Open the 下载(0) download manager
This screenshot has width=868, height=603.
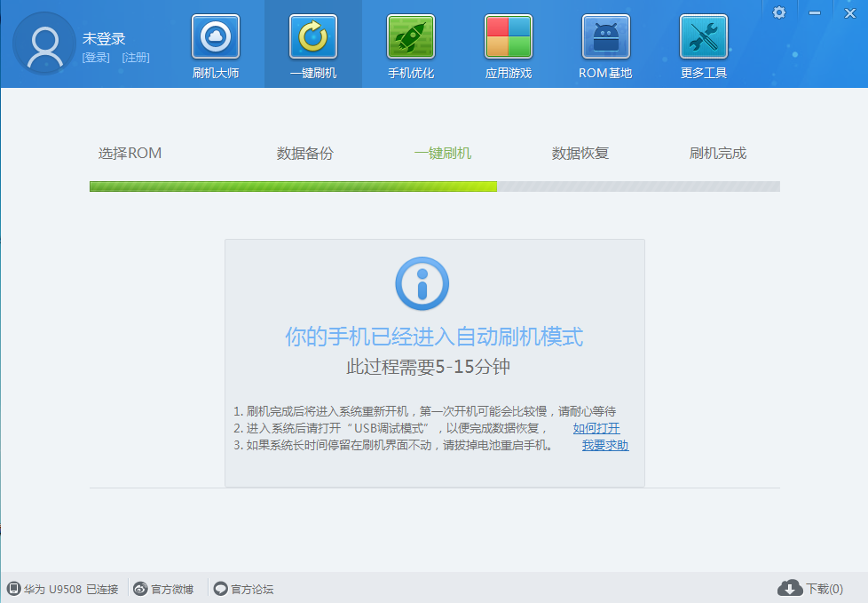click(810, 589)
